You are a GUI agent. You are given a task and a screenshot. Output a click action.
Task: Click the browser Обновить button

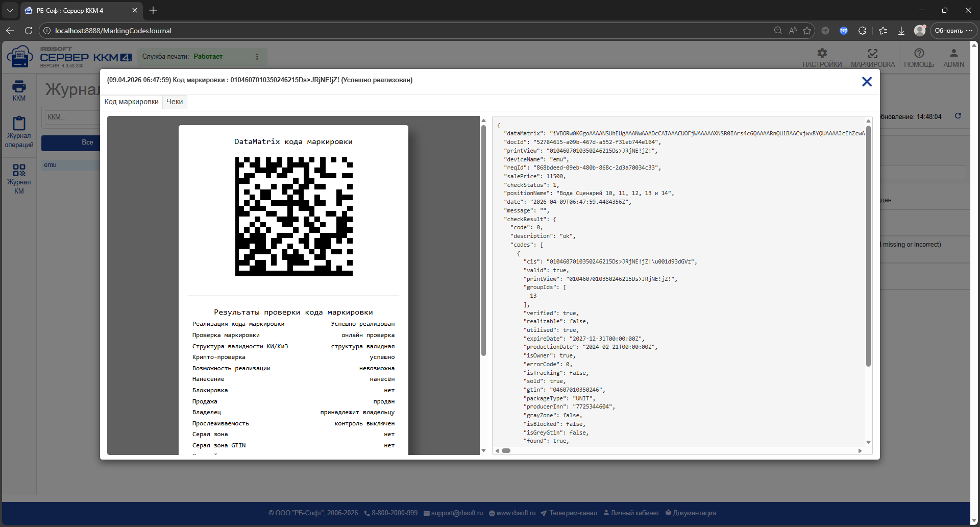(953, 31)
